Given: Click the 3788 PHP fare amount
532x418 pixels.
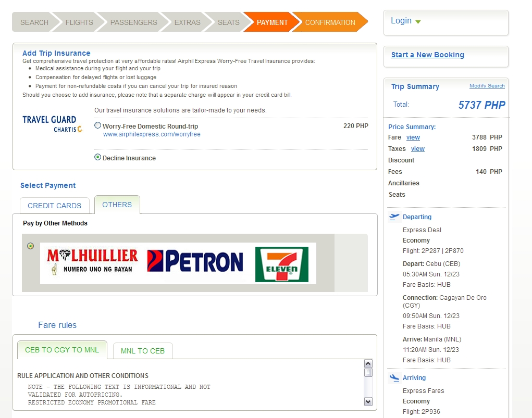Looking at the screenshot, I should [487, 137].
